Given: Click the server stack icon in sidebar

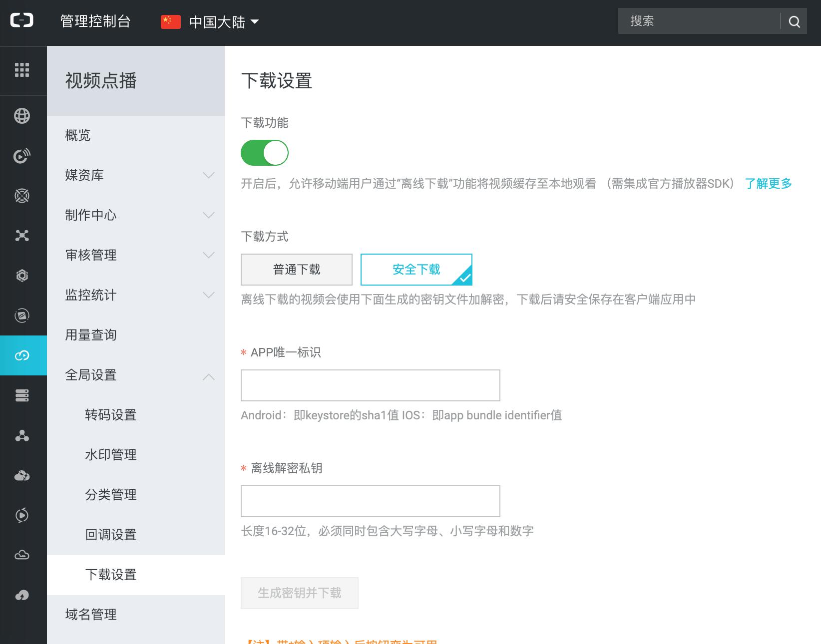Looking at the screenshot, I should (22, 395).
